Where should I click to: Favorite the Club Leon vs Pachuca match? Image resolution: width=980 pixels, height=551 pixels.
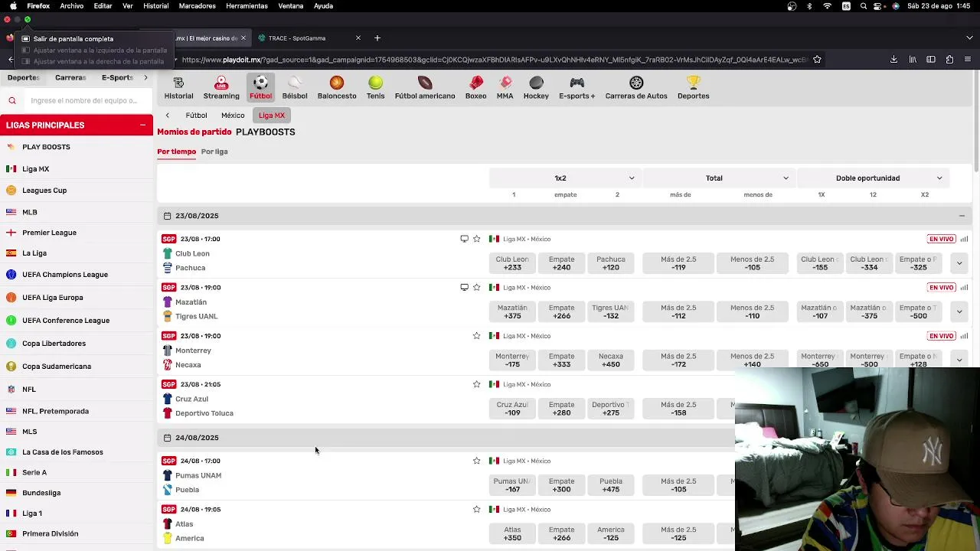476,239
